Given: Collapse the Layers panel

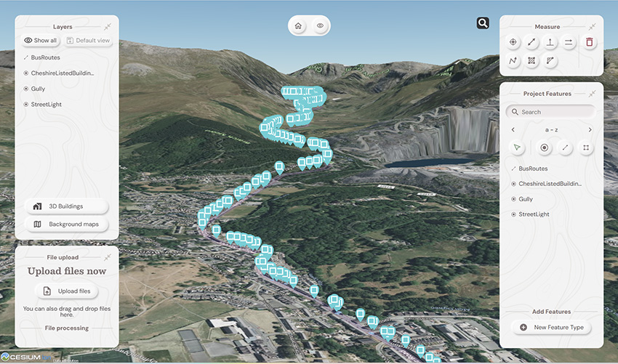Looking at the screenshot, I should coord(107,27).
